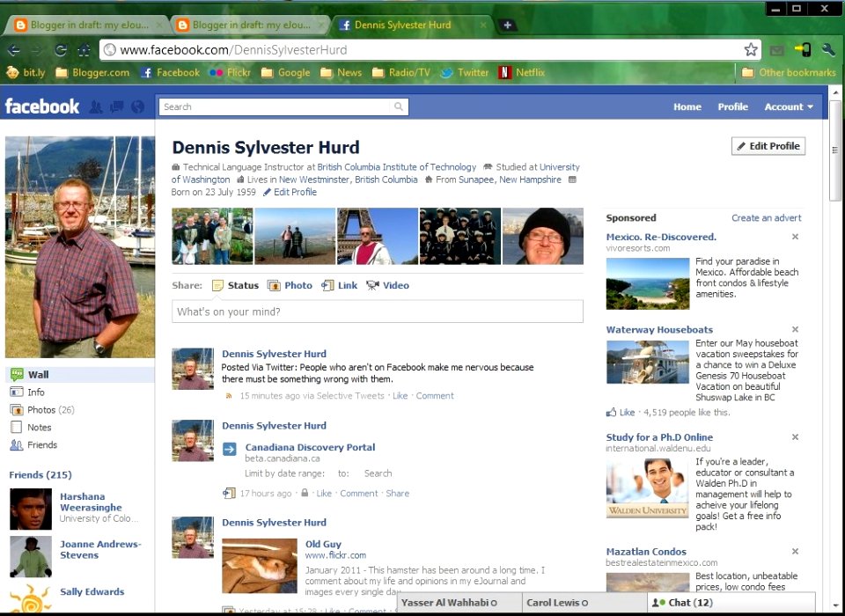Reload the page with the refresh icon
845x616 pixels.
pyautogui.click(x=61, y=50)
